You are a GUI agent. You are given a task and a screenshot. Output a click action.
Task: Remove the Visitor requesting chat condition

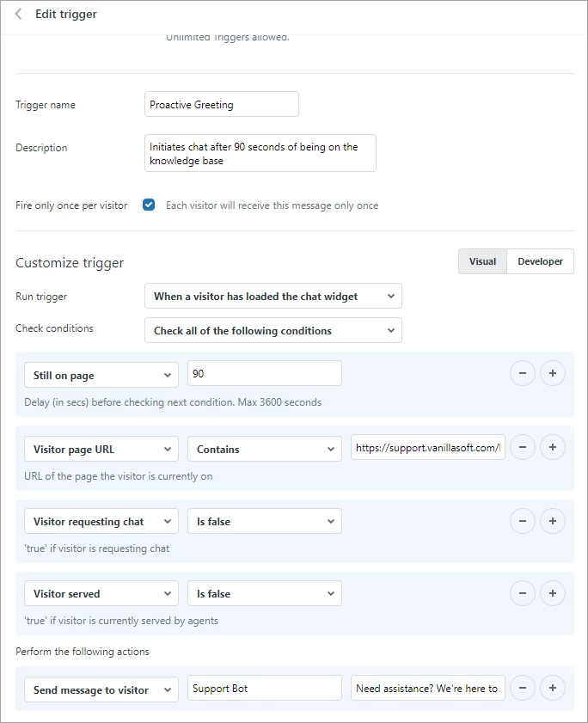coord(523,520)
